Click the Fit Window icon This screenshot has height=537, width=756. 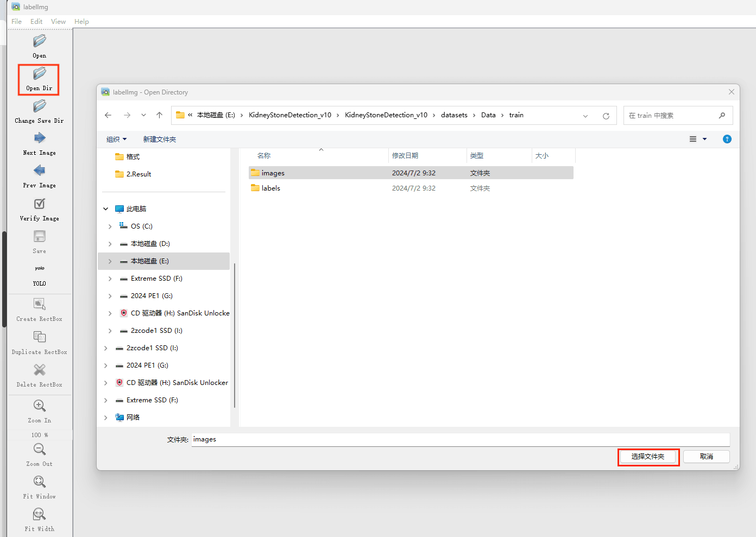coord(39,482)
